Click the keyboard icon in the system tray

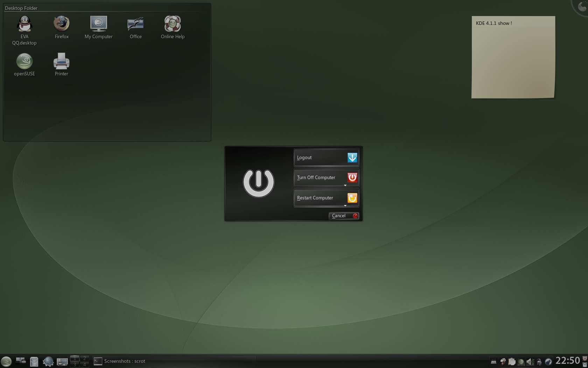pos(493,362)
